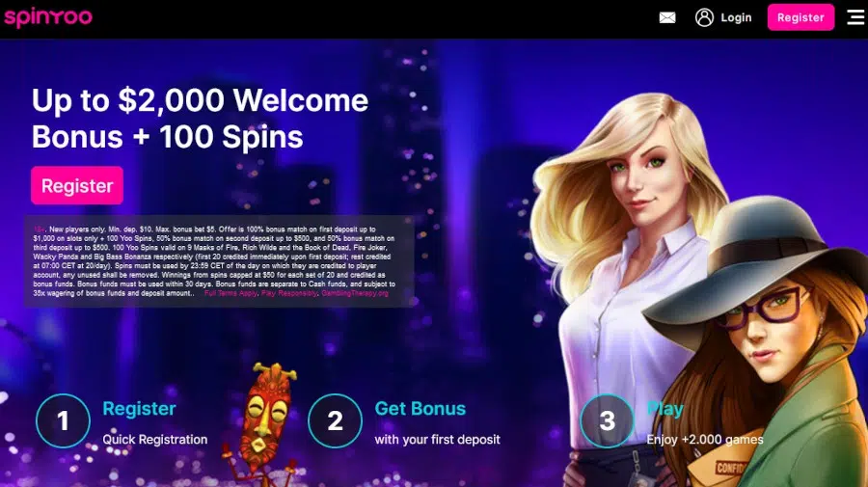Image resolution: width=868 pixels, height=487 pixels.
Task: Select the step 2 circle icon
Action: (335, 420)
